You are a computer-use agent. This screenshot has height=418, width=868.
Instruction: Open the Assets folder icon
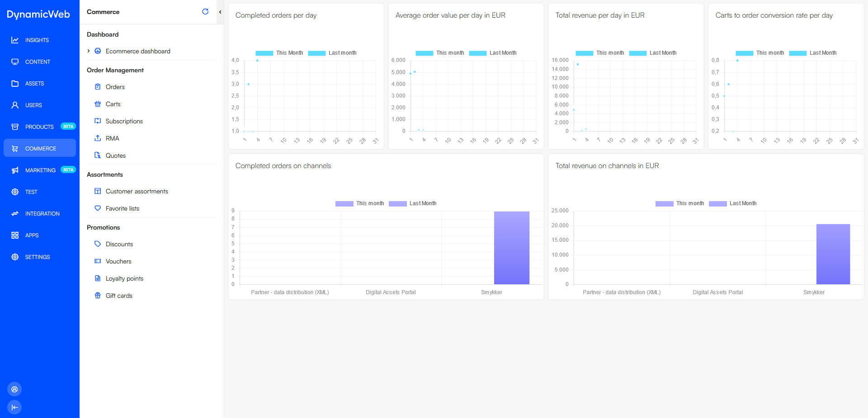tap(15, 84)
